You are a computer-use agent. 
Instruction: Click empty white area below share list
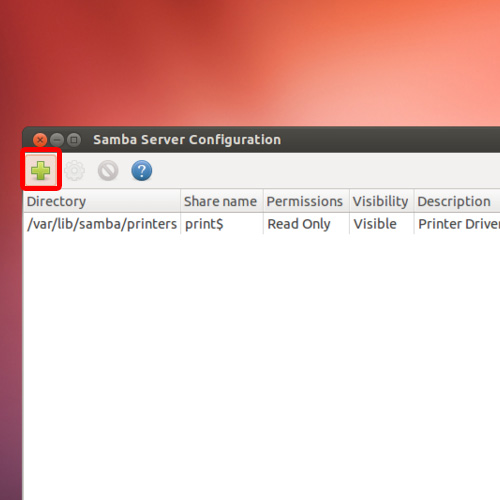tap(262, 367)
